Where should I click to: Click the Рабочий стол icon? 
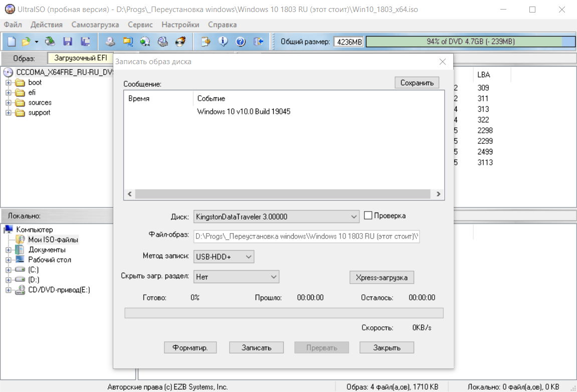(x=20, y=260)
